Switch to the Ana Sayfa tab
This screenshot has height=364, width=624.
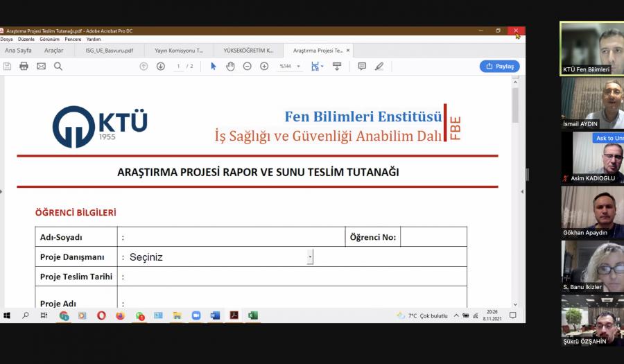[18, 51]
